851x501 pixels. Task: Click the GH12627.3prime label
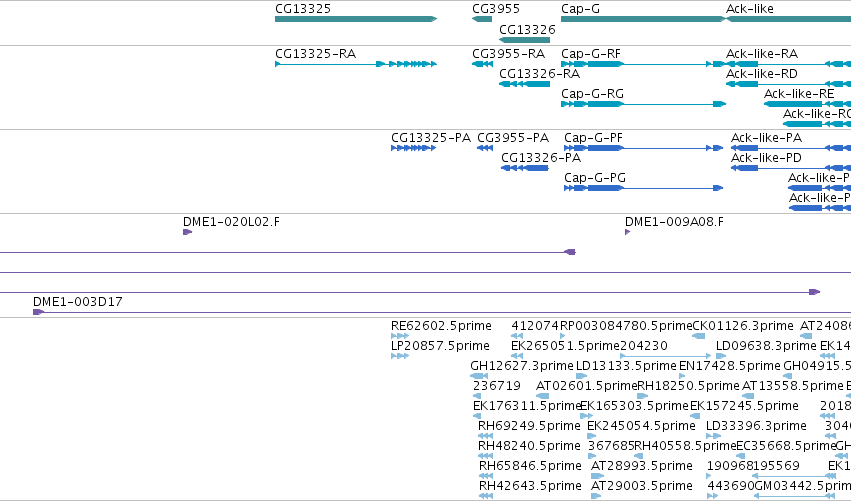(522, 366)
